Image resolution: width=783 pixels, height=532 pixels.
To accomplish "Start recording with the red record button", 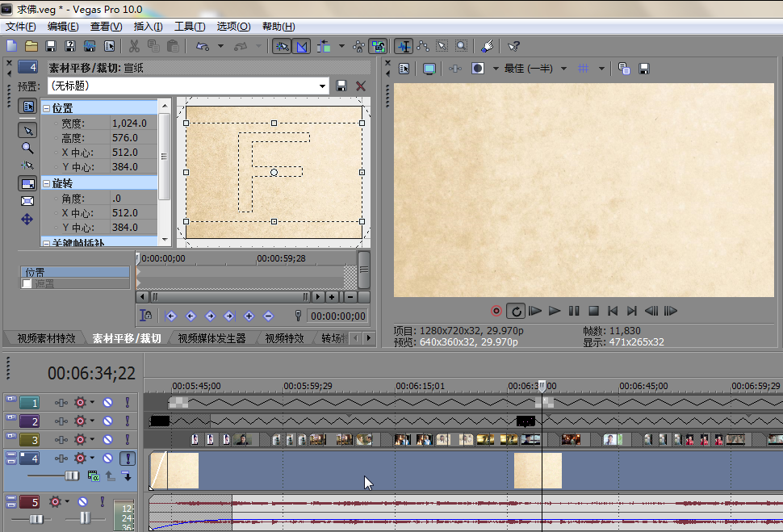I will coord(496,311).
